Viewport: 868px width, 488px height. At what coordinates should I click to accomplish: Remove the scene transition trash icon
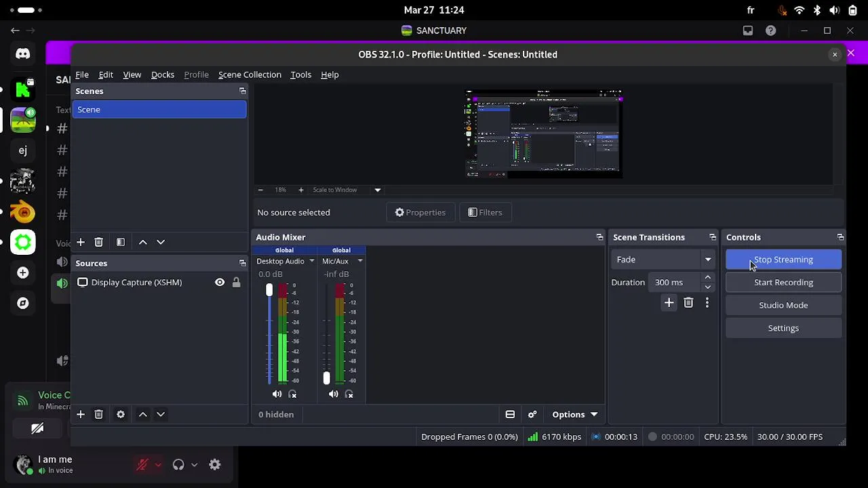[x=688, y=303]
